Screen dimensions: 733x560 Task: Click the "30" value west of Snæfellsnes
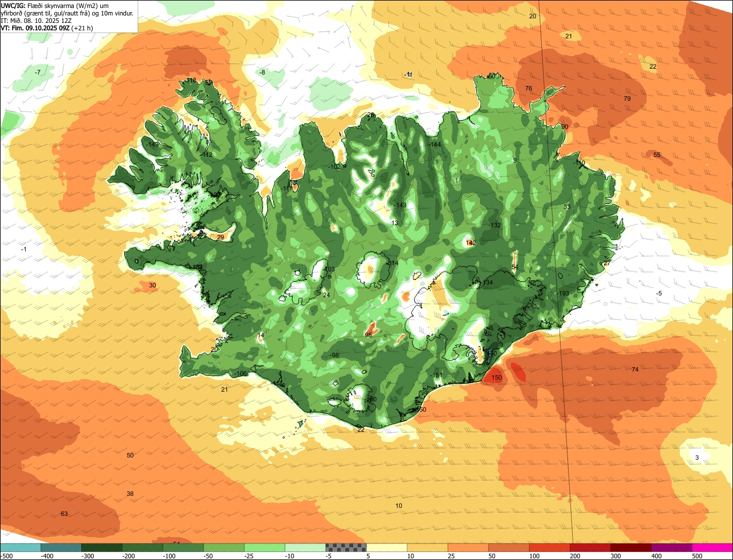pyautogui.click(x=152, y=285)
